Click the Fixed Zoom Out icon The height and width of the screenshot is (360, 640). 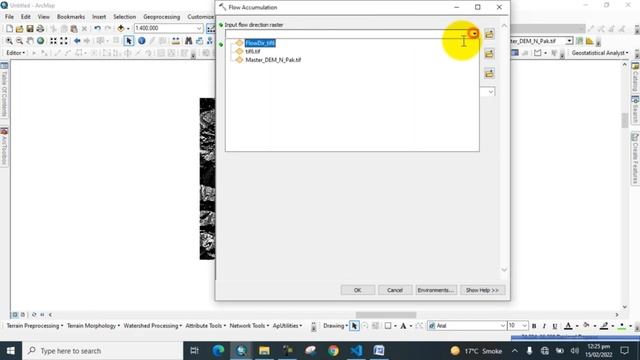tap(64, 41)
